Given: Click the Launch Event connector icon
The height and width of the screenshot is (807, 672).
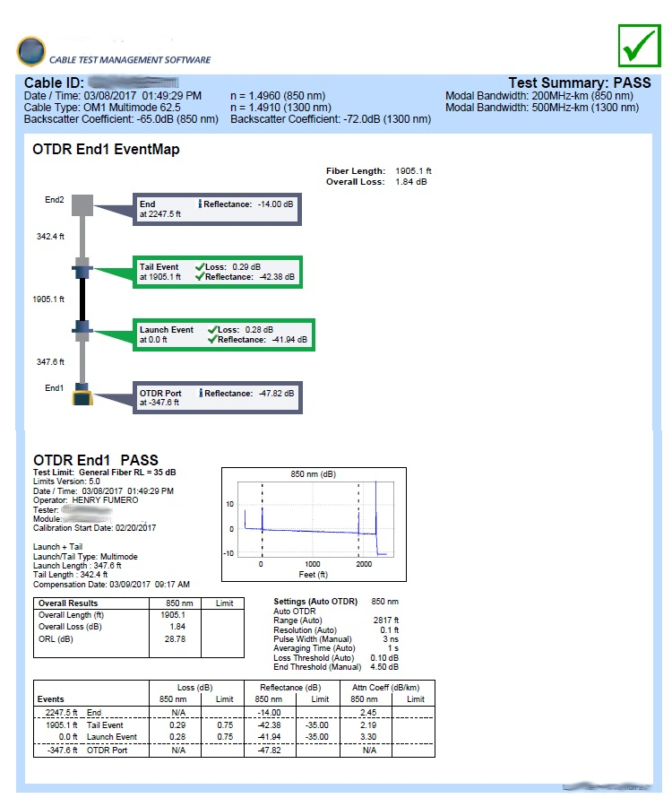Looking at the screenshot, I should tap(82, 331).
